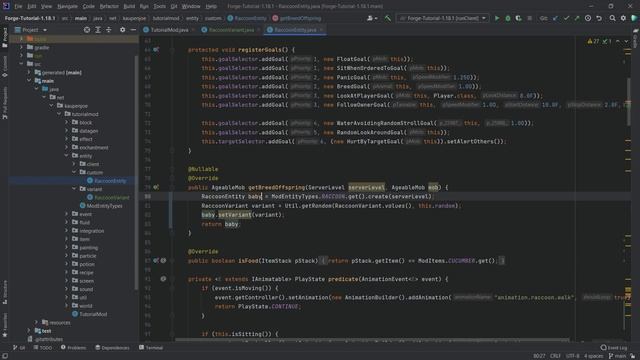Click Collapse All icon in Project panel

pyautogui.click(x=109, y=30)
